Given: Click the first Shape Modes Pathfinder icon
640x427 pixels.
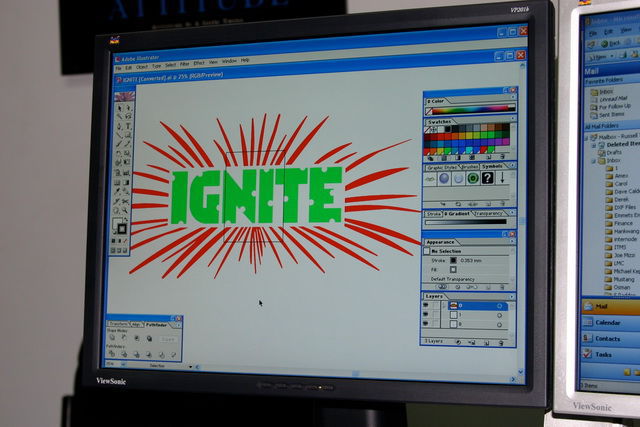Looking at the screenshot, I should [x=112, y=337].
